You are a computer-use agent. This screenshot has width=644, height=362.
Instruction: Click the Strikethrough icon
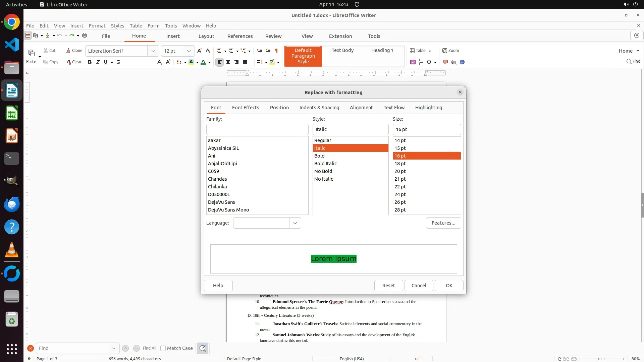pyautogui.click(x=118, y=62)
